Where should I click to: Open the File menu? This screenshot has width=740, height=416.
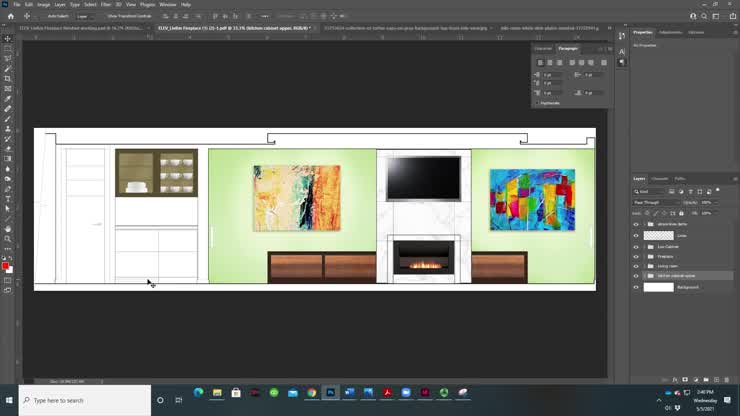click(x=17, y=5)
